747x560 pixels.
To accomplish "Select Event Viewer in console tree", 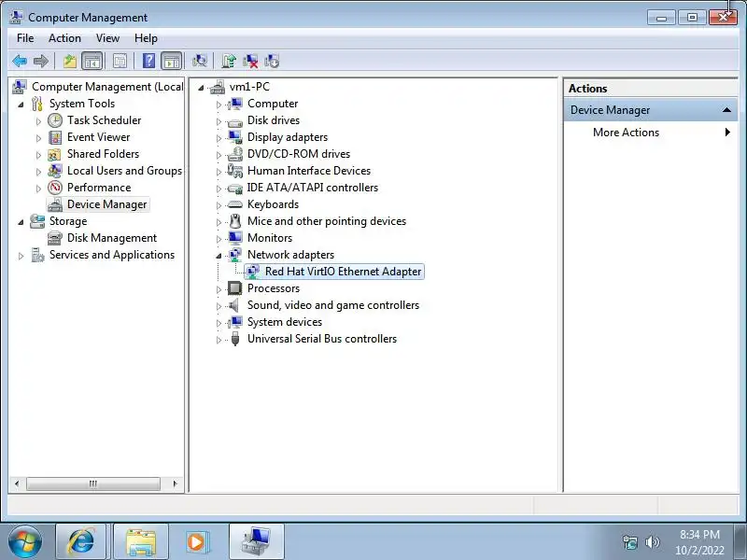I will (x=98, y=137).
